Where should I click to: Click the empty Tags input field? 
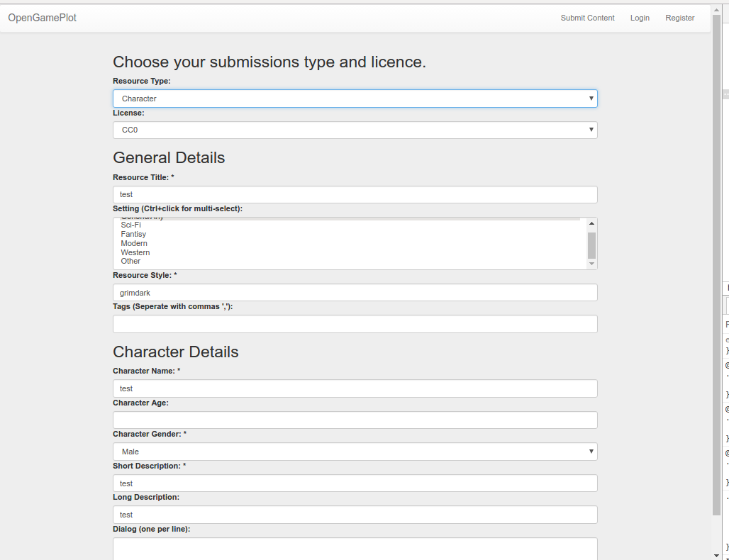tap(355, 324)
